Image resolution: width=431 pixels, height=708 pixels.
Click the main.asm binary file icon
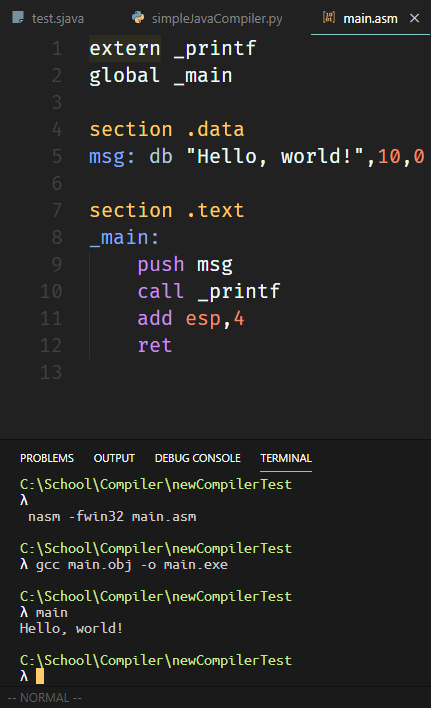(x=329, y=18)
